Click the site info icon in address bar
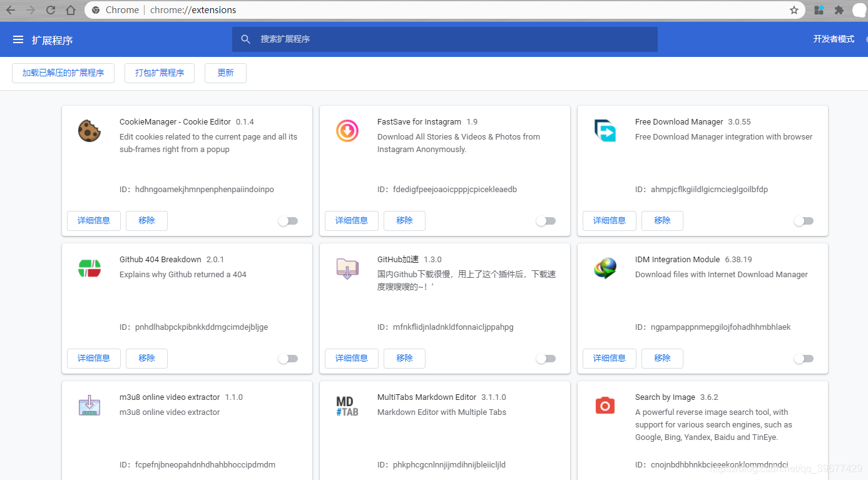868x480 pixels. click(x=96, y=10)
